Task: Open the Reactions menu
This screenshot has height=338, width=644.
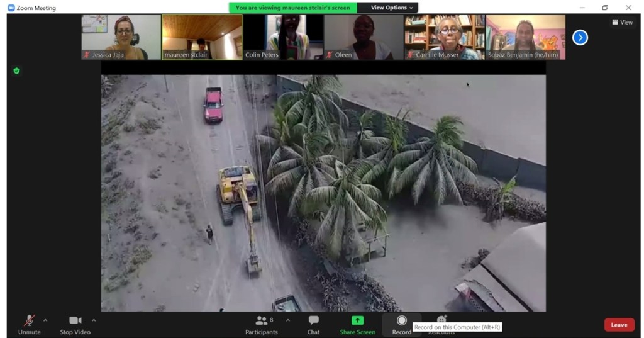Action: pyautogui.click(x=441, y=320)
